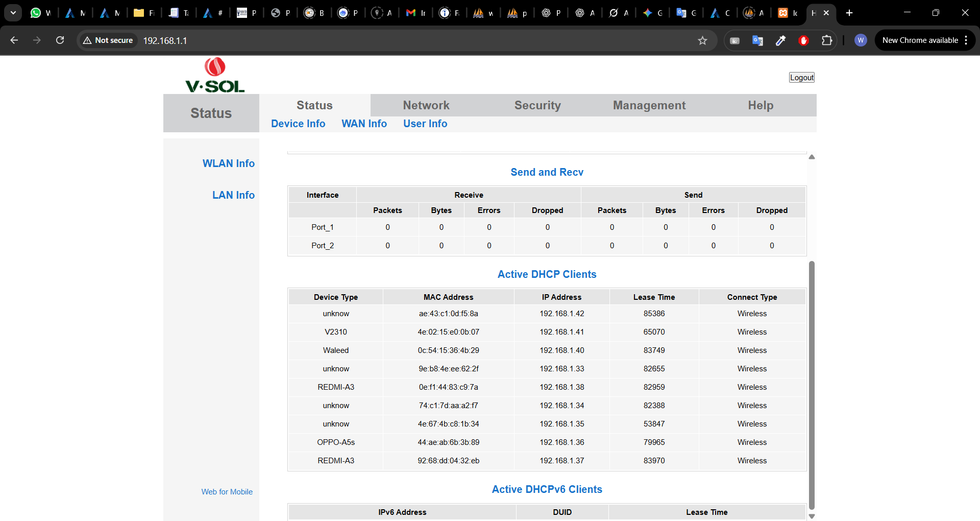Click the Web for Mobile link
This screenshot has height=521, width=980.
[x=227, y=492]
